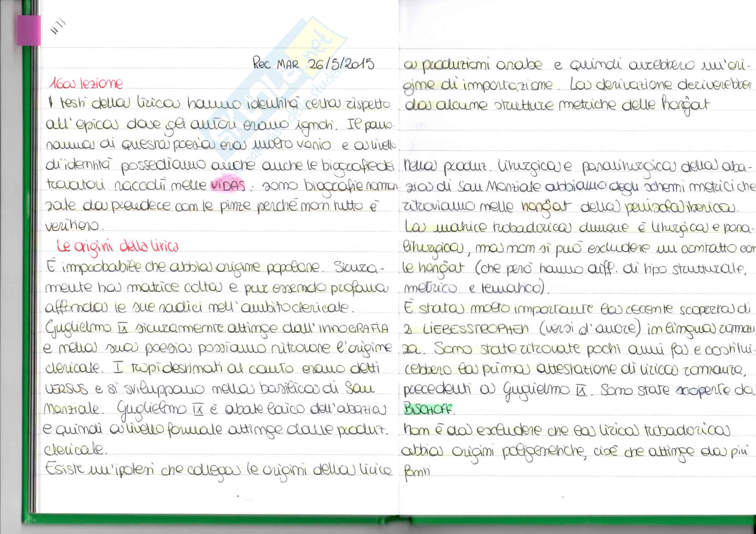Image resolution: width=756 pixels, height=534 pixels.
Task: Click the red heading 'Le origini della lirica'
Action: tap(117, 247)
